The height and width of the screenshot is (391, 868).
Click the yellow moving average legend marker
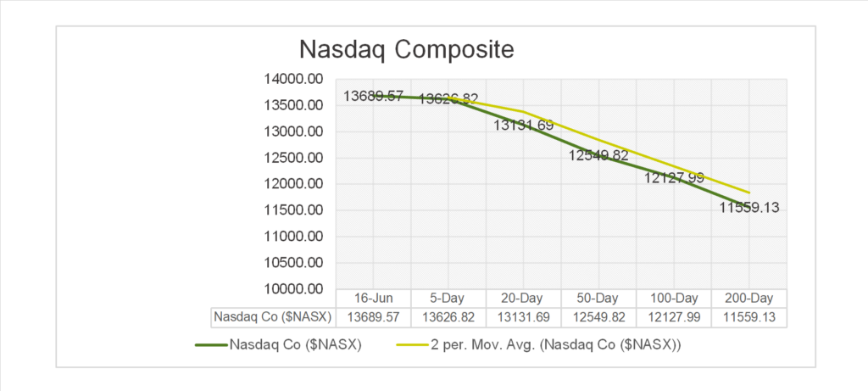pos(413,345)
